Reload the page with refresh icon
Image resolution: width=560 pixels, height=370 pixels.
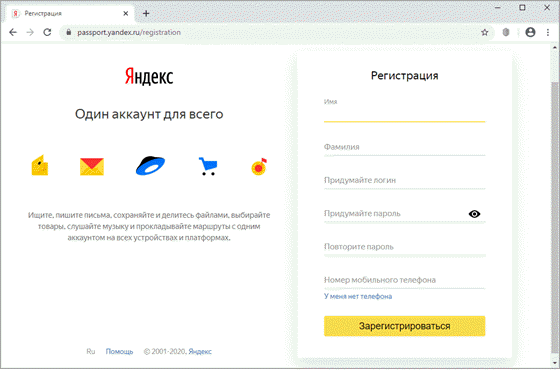[47, 32]
